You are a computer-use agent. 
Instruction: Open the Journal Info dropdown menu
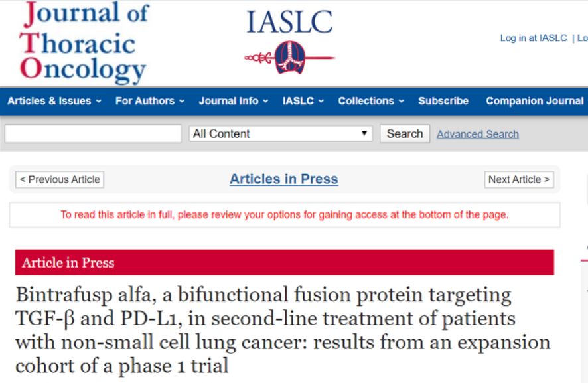pos(234,101)
